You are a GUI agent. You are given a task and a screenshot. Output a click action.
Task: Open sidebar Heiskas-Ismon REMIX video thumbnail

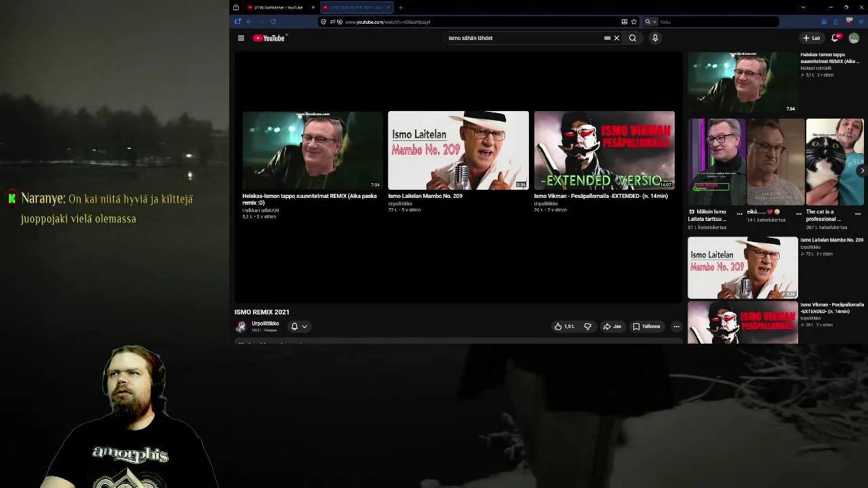743,82
